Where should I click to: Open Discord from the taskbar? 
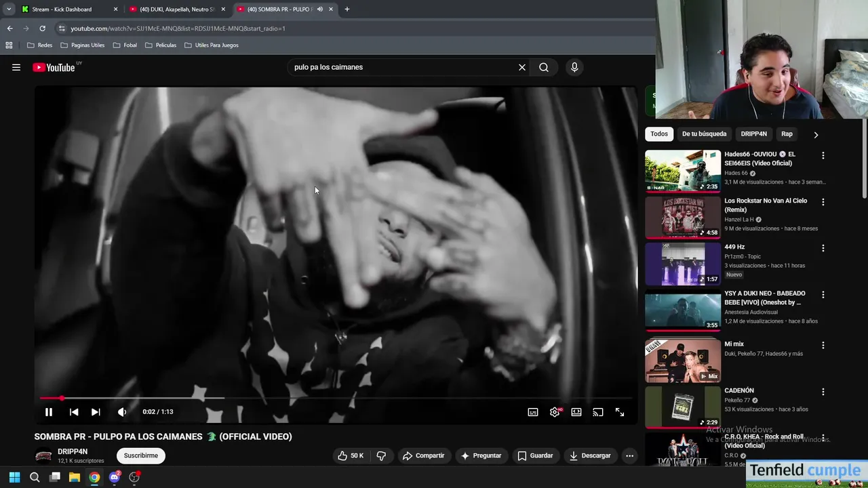pyautogui.click(x=115, y=477)
